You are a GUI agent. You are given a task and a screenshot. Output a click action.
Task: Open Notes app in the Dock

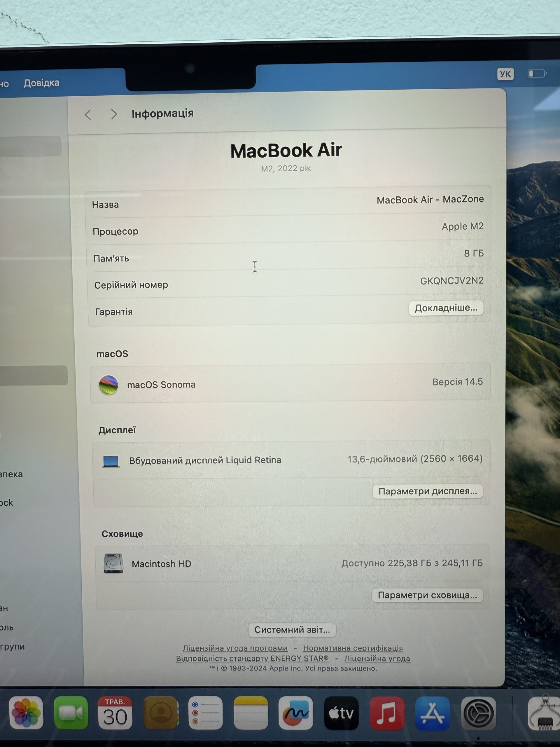point(251,712)
